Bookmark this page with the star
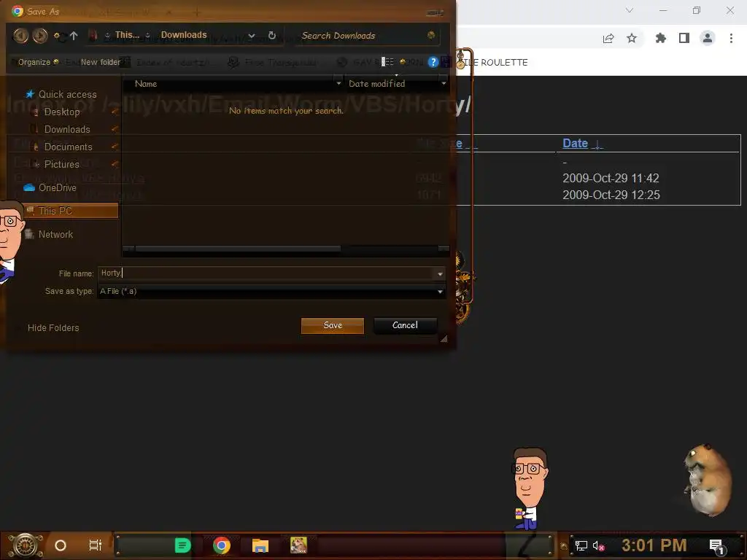Viewport: 747px width, 560px height. coord(632,38)
